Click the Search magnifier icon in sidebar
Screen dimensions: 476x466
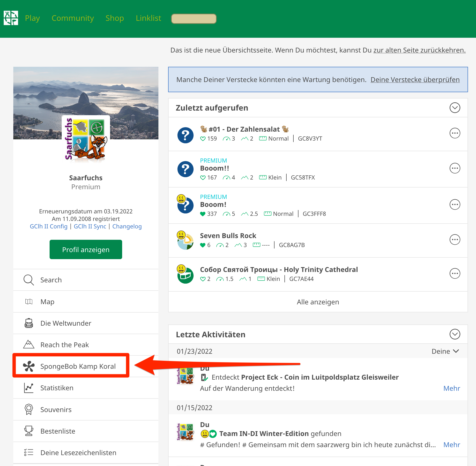[29, 280]
